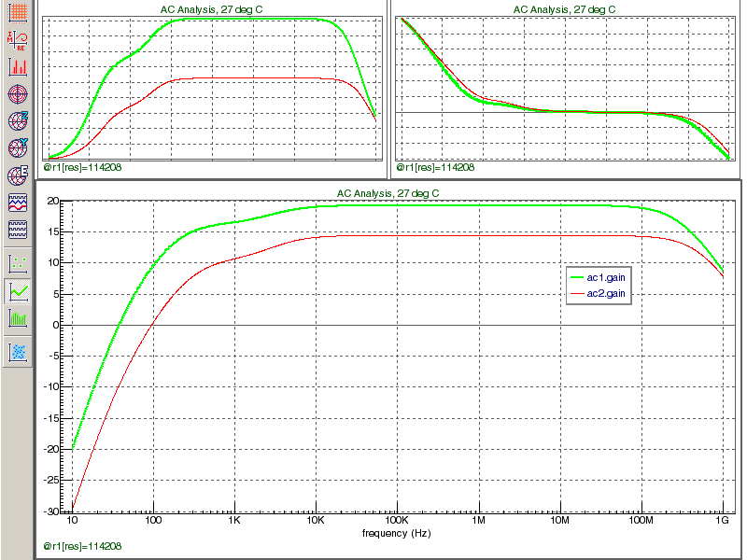This screenshot has width=747, height=560.
Task: Click main plot @r1[res]=114208 label
Action: (x=82, y=546)
